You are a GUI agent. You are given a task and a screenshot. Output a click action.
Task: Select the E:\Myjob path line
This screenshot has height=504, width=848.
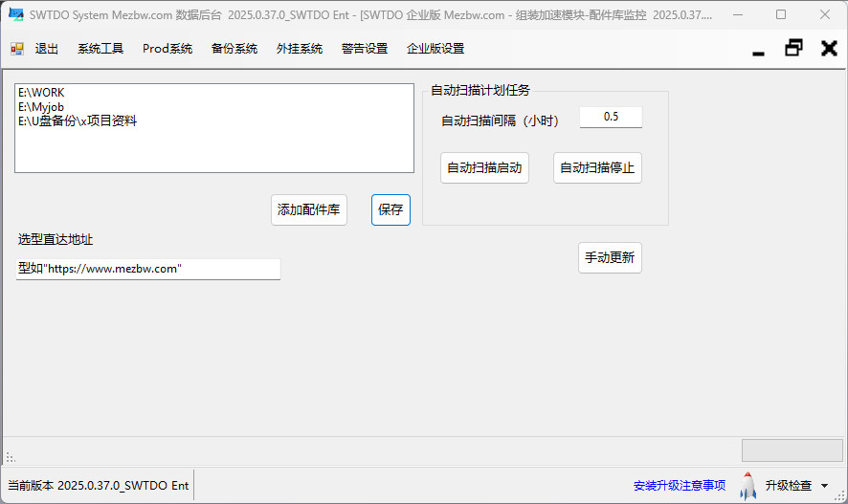pos(41,107)
